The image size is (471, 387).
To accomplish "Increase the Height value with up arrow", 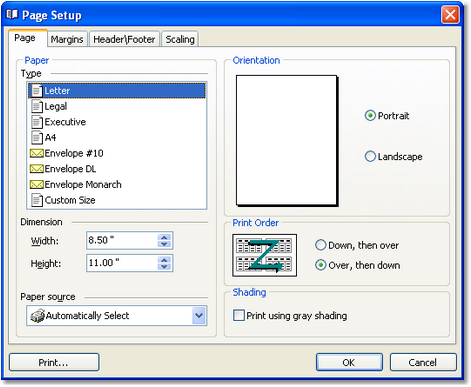I will (x=164, y=260).
